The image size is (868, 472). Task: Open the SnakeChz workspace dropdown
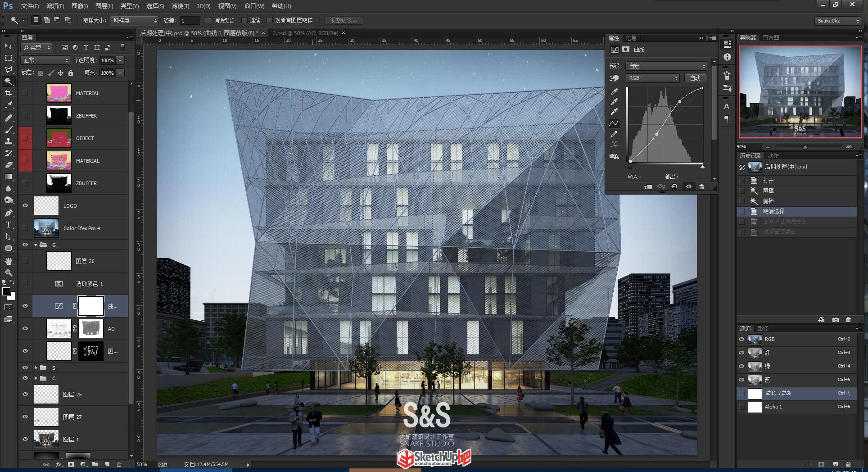(838, 21)
